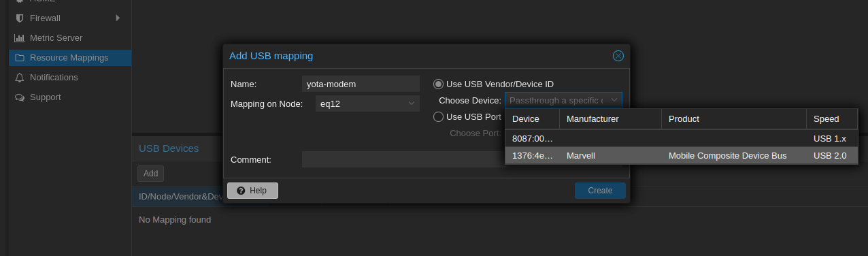Click the Name field containing yota-modem

(361, 84)
